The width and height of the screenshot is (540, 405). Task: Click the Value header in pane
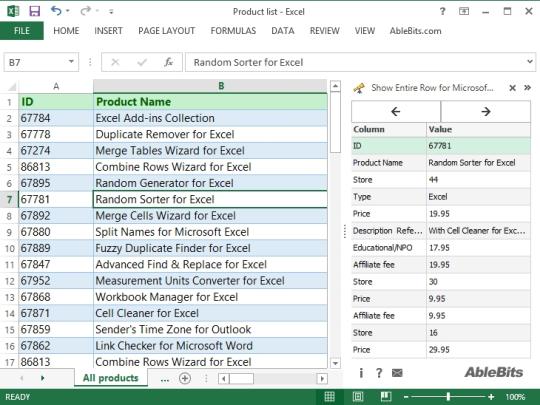[479, 129]
